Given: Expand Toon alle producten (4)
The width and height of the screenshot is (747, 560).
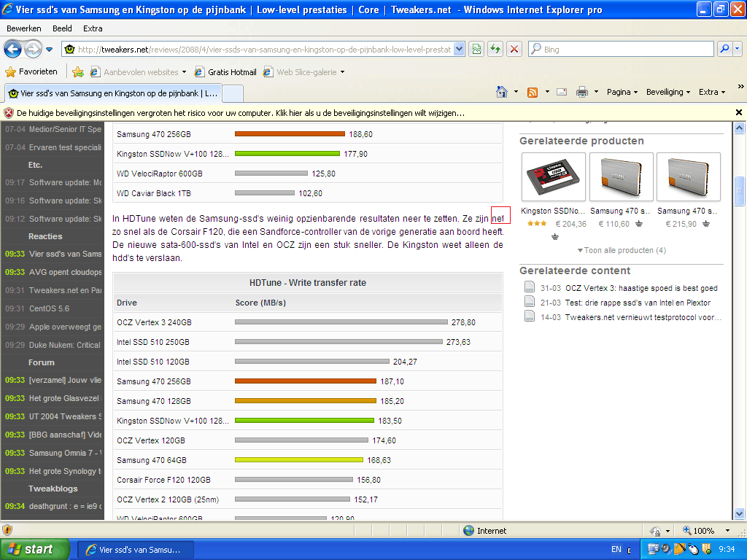Looking at the screenshot, I should click(x=622, y=250).
